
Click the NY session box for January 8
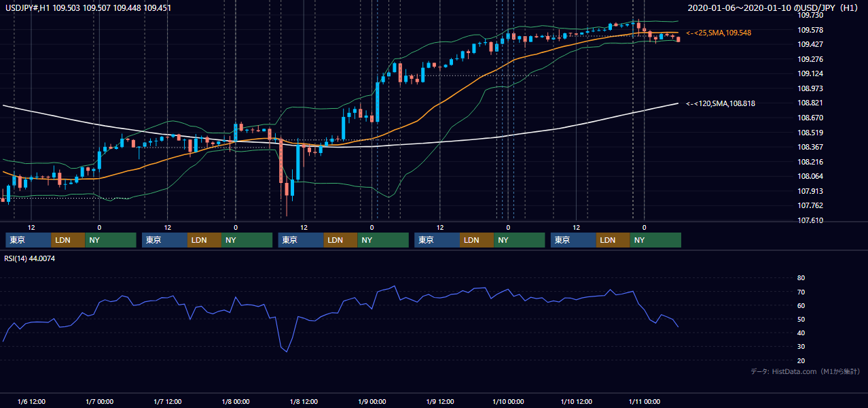point(383,240)
